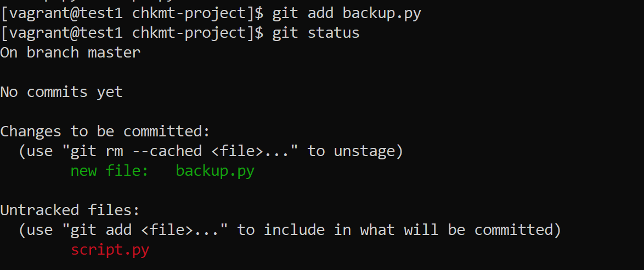Click the "On branch master" line
644x270 pixels.
pyautogui.click(x=70, y=53)
